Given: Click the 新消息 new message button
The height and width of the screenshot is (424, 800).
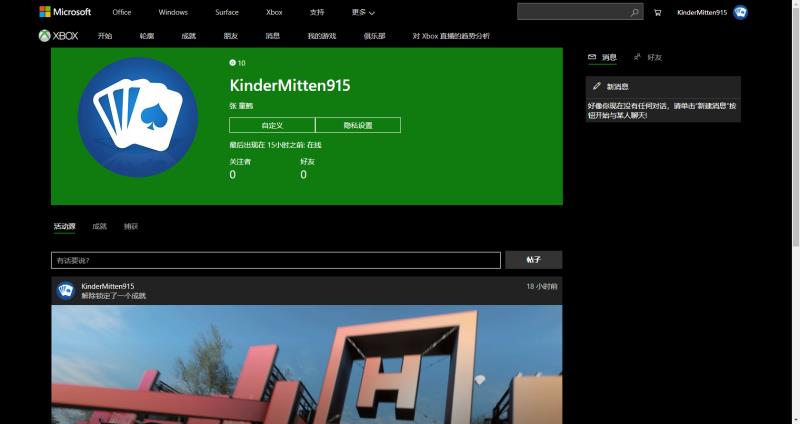Looking at the screenshot, I should pyautogui.click(x=663, y=86).
